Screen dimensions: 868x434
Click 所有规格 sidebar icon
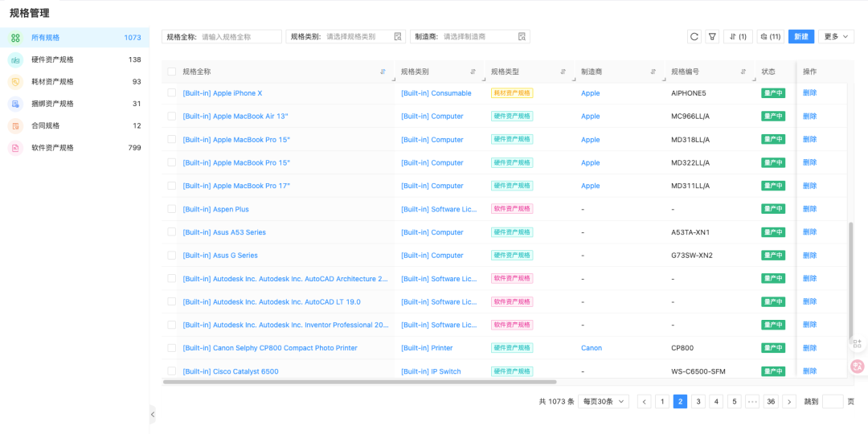[x=15, y=38]
